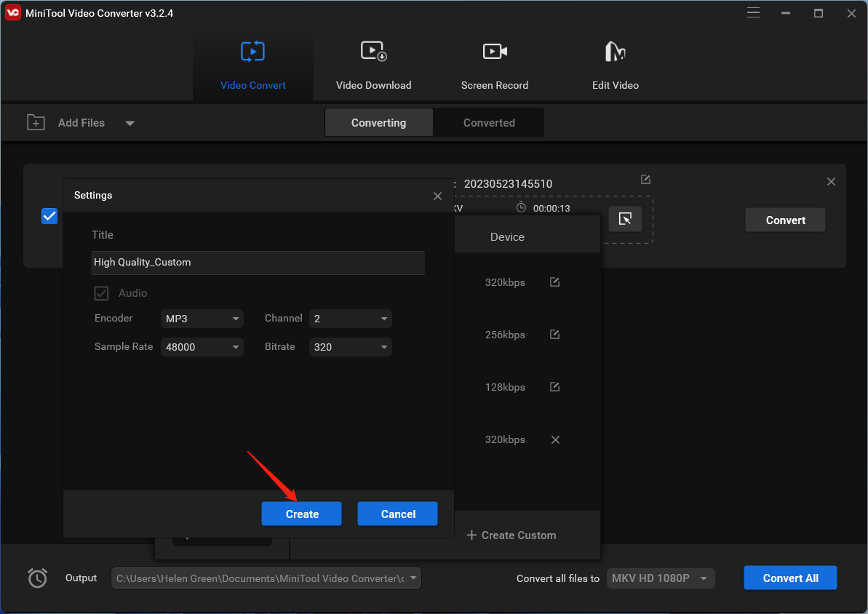The image size is (868, 614).
Task: Expand the MKV HD 1080P format dropdown
Action: tap(660, 578)
